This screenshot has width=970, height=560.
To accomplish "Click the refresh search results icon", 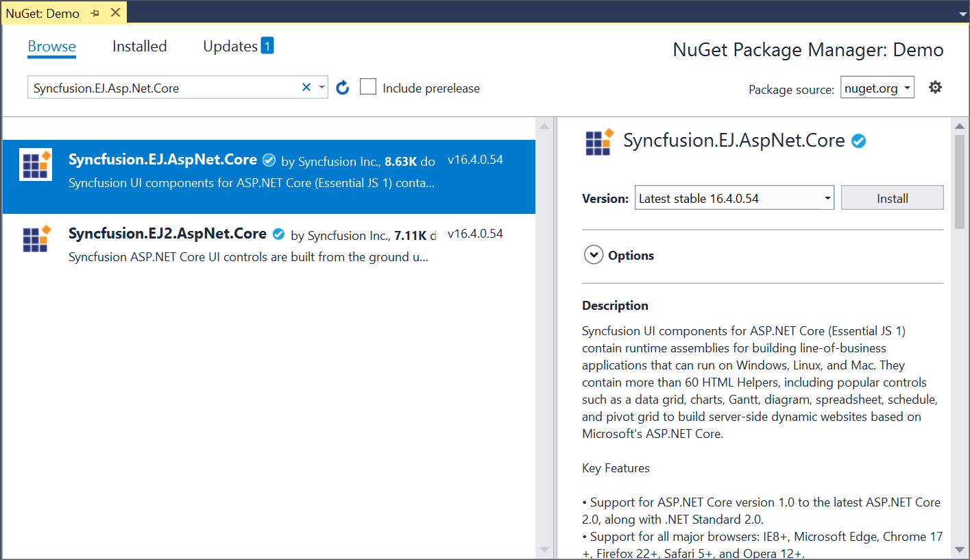I will (342, 87).
